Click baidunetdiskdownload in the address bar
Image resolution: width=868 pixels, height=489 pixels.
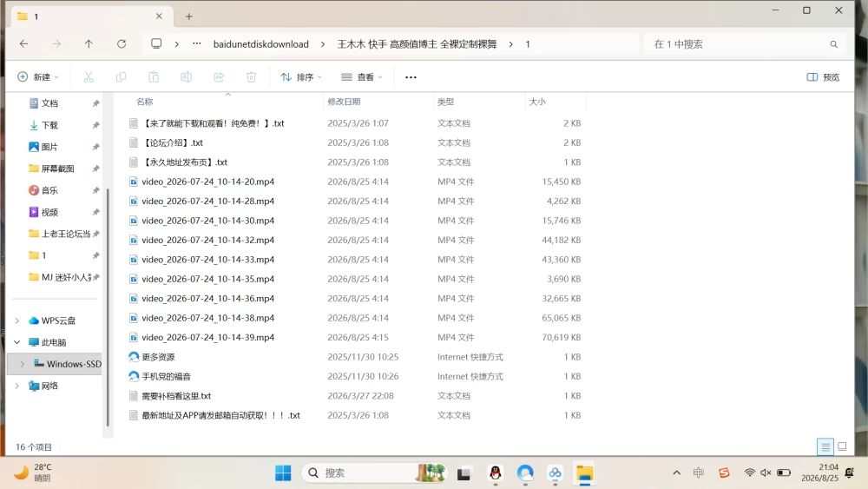pos(260,44)
